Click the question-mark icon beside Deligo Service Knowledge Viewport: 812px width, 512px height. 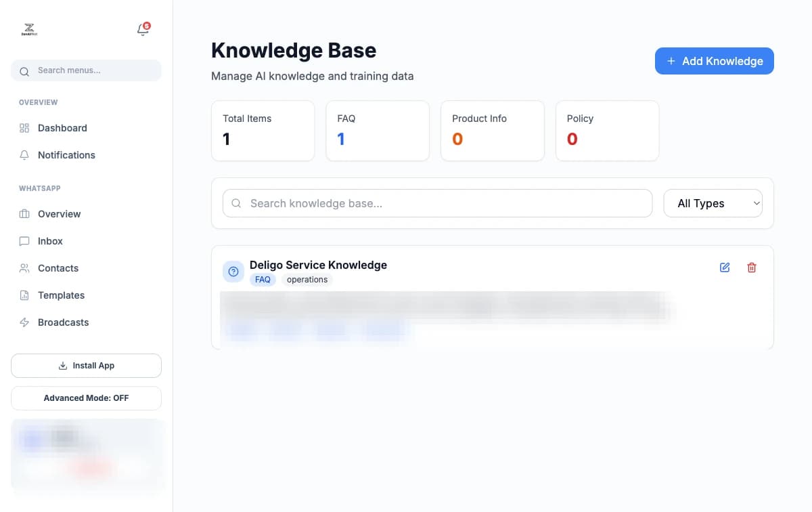pos(233,271)
